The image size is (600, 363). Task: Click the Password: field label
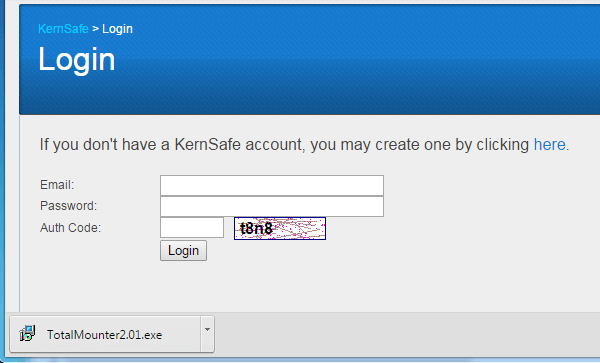pyautogui.click(x=68, y=206)
